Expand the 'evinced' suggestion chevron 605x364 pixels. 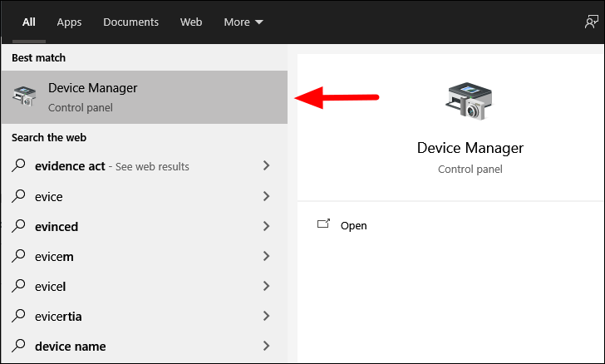click(x=266, y=226)
